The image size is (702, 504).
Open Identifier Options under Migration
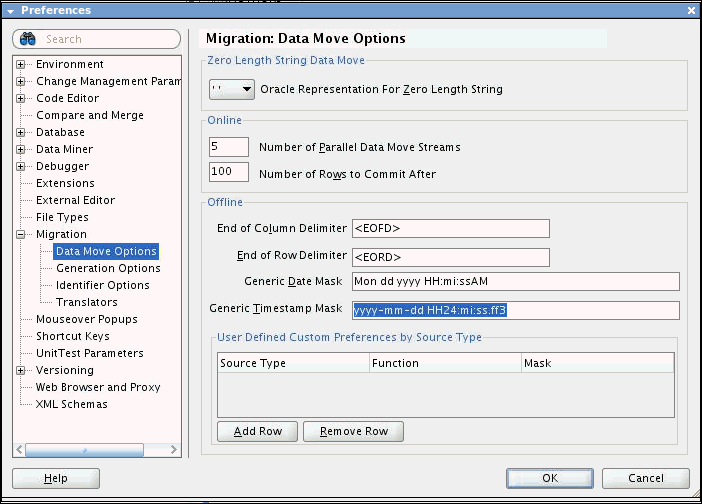coord(103,286)
